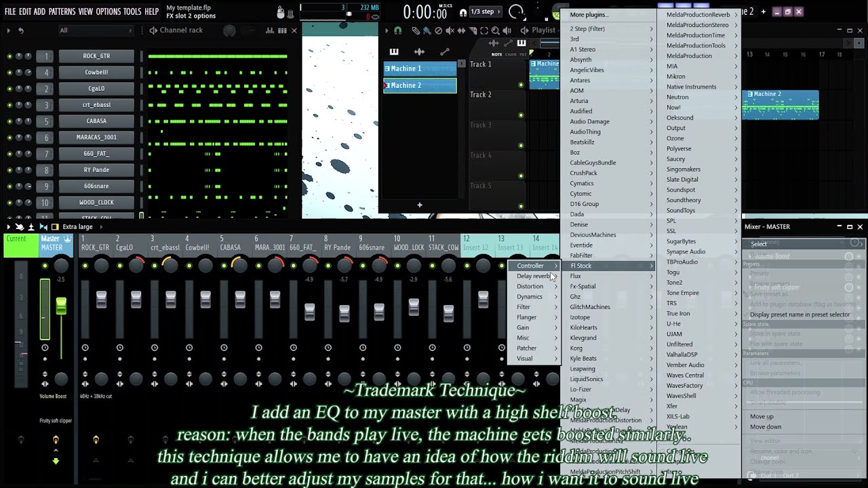Click the Display preset name in preset selector option
The height and width of the screenshot is (488, 868).
pos(800,314)
